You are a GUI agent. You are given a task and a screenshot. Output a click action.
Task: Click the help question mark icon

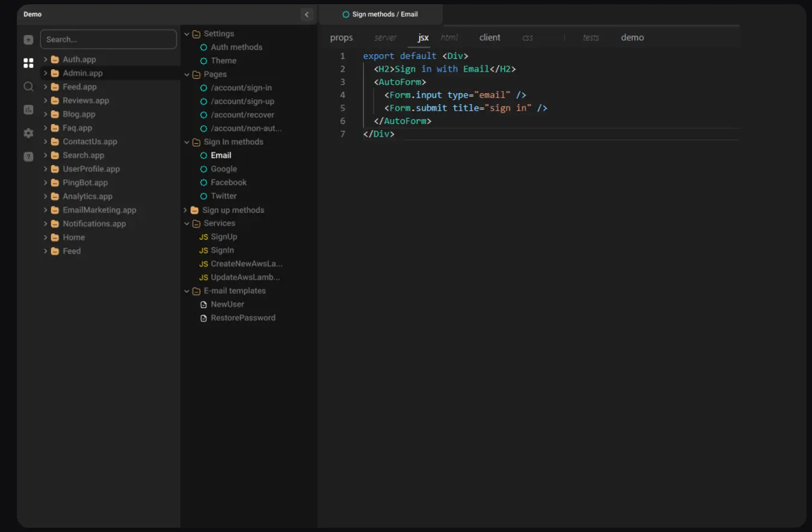28,156
